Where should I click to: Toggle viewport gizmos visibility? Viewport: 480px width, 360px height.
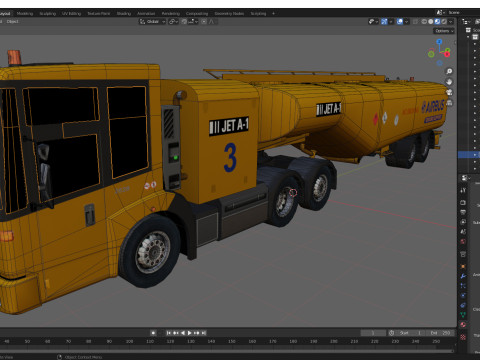(384, 21)
